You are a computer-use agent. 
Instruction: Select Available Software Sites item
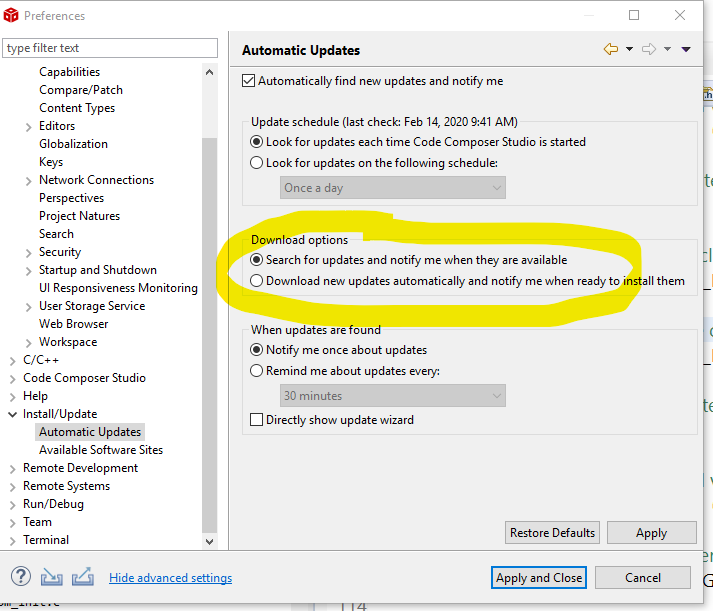pyautogui.click(x=101, y=450)
